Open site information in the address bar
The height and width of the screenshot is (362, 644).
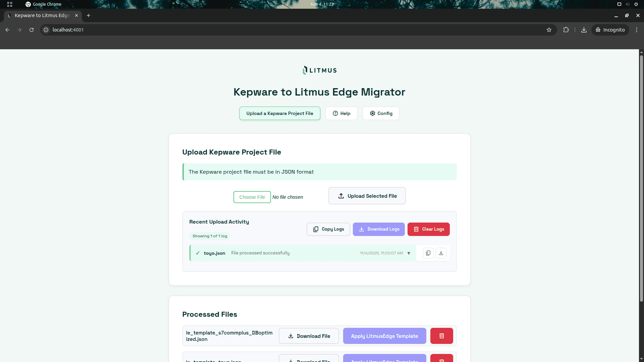45,30
